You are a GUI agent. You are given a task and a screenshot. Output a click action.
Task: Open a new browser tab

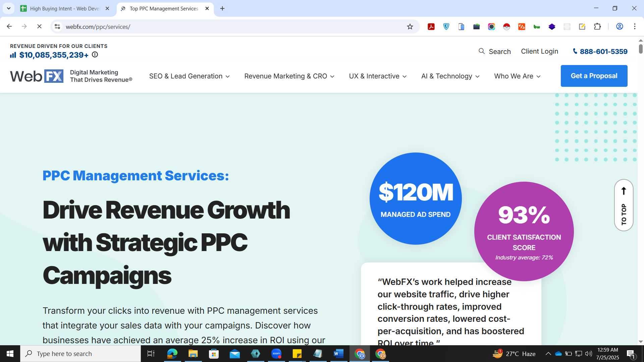coord(222,8)
